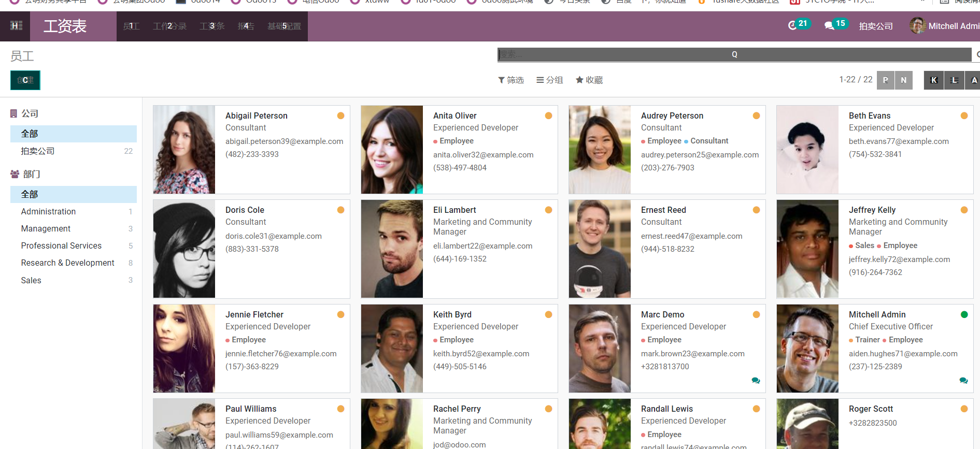
Task: Click the green status dot on Mitchell Admin's card
Action: (964, 314)
